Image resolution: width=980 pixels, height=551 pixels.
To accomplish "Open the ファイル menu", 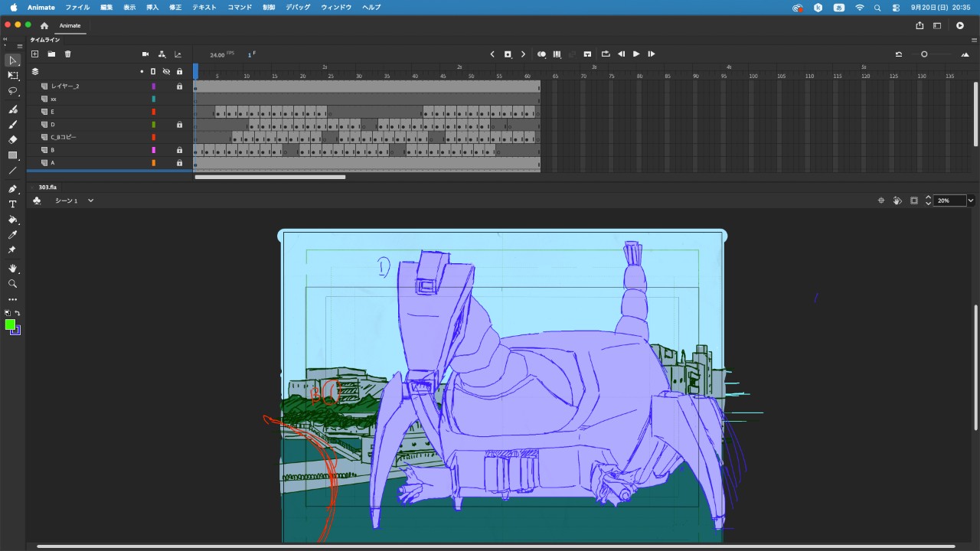I will coord(77,8).
